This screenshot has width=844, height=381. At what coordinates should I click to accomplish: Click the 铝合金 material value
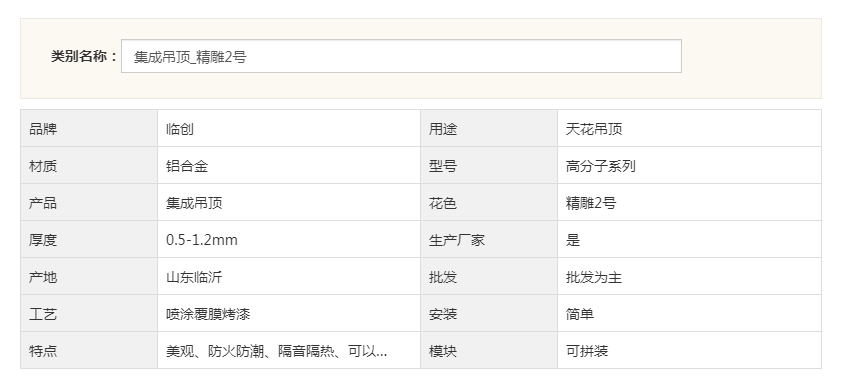coord(187,166)
